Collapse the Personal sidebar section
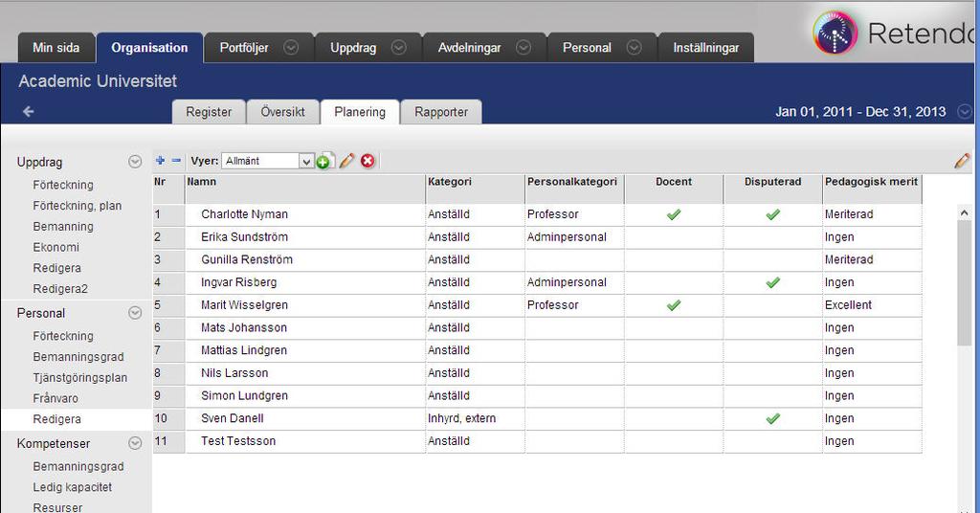This screenshot has width=980, height=513. (x=135, y=313)
